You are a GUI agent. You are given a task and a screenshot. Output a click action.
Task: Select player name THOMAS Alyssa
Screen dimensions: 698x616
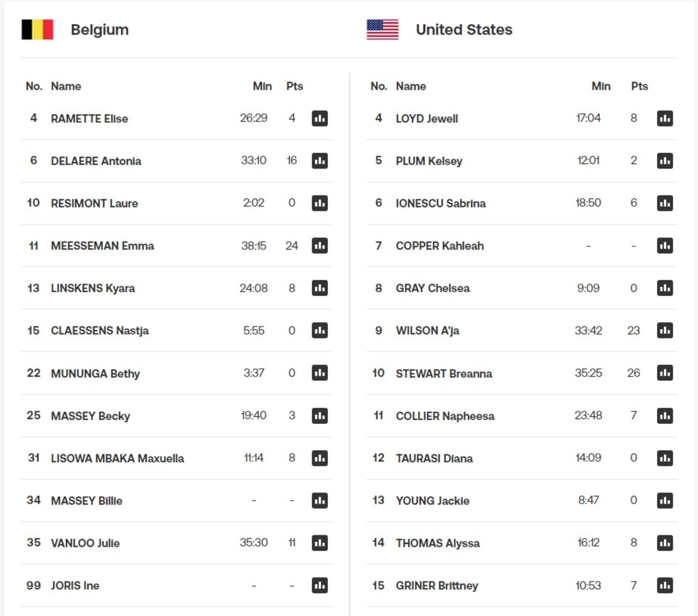437,543
